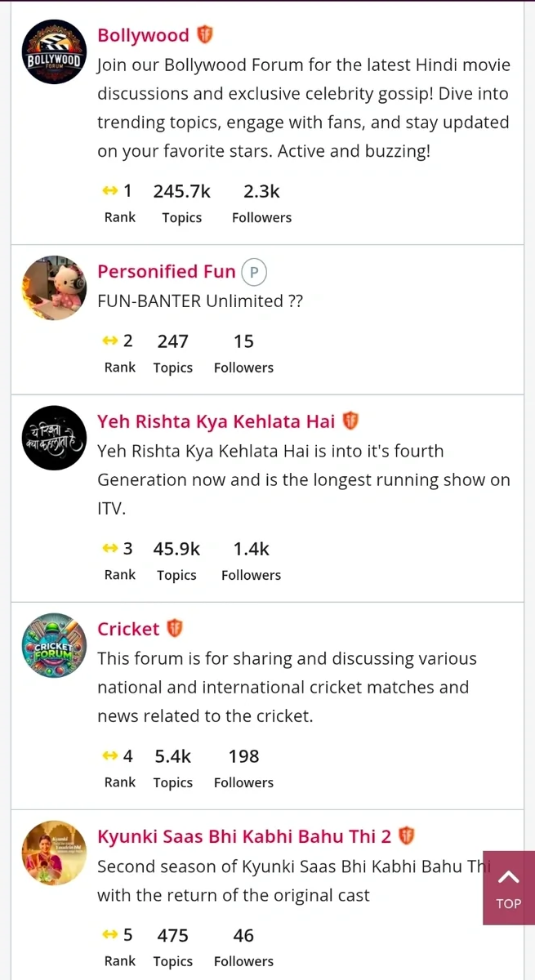Screen dimensions: 535x980
Task: Open the Personified Fun forum link
Action: 166,271
